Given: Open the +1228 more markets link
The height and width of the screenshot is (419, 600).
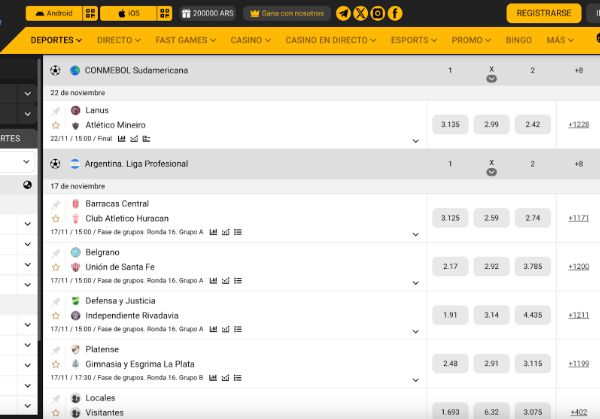Looking at the screenshot, I should (578, 124).
